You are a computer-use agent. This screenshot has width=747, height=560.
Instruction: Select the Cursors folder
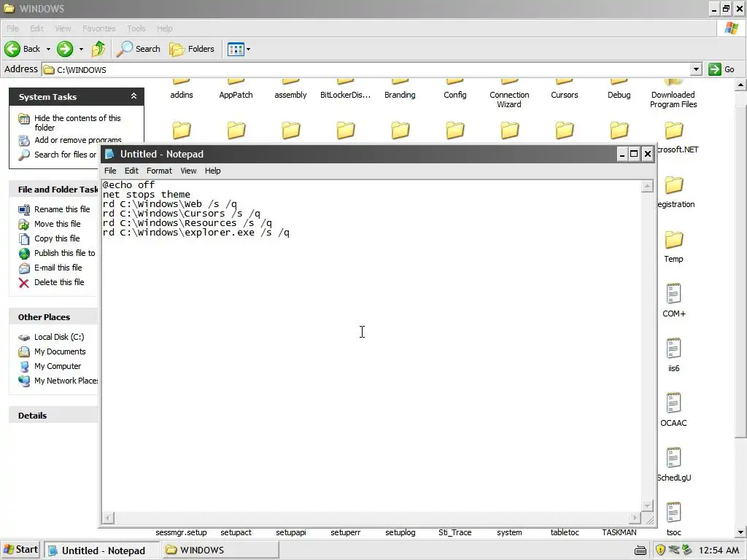(x=564, y=90)
